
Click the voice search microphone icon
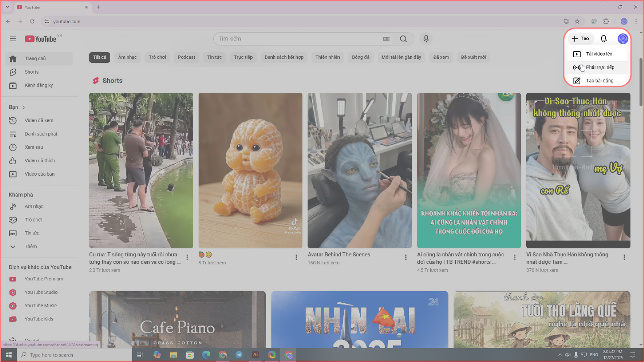tap(426, 39)
